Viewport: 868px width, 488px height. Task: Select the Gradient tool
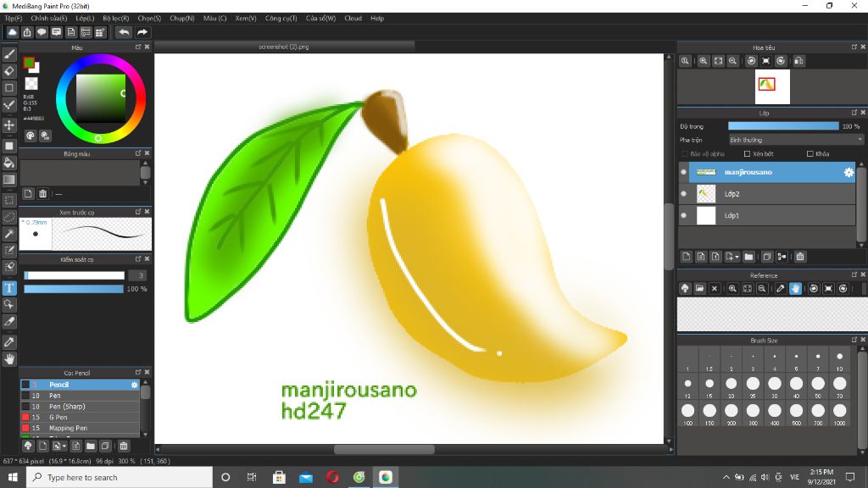(9, 180)
